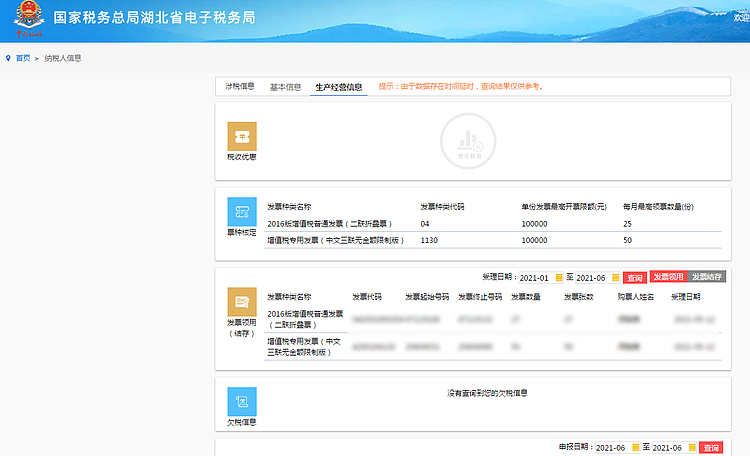Click 查询 button next to 受理日期
750x456 pixels.
click(x=635, y=278)
